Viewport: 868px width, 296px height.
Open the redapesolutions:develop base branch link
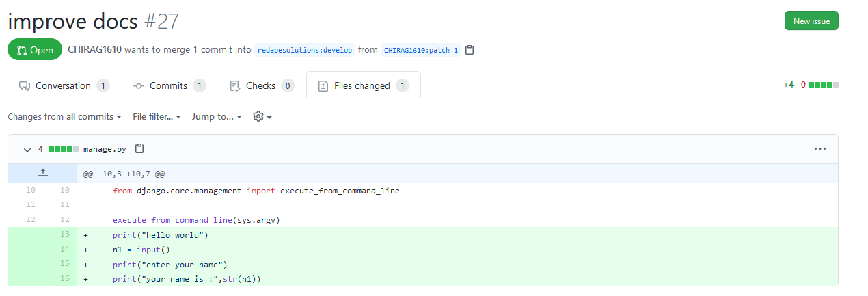[x=305, y=50]
